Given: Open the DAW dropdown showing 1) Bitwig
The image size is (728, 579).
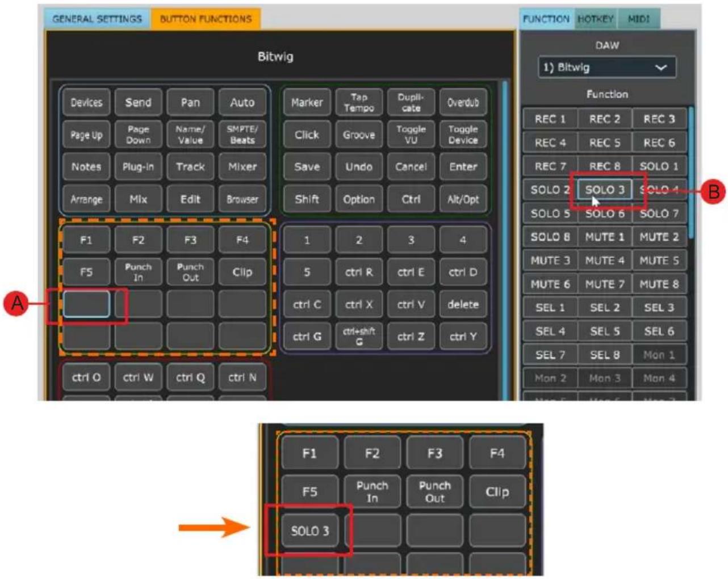Looking at the screenshot, I should [x=606, y=67].
